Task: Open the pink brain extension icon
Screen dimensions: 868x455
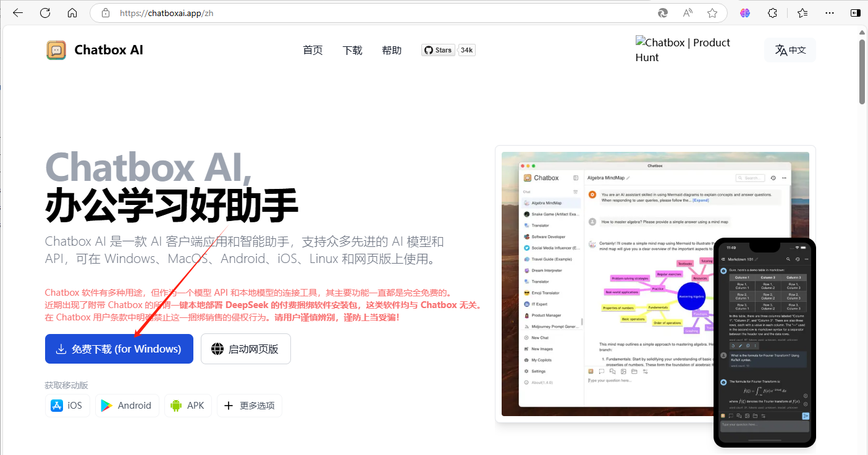Action: (x=745, y=13)
